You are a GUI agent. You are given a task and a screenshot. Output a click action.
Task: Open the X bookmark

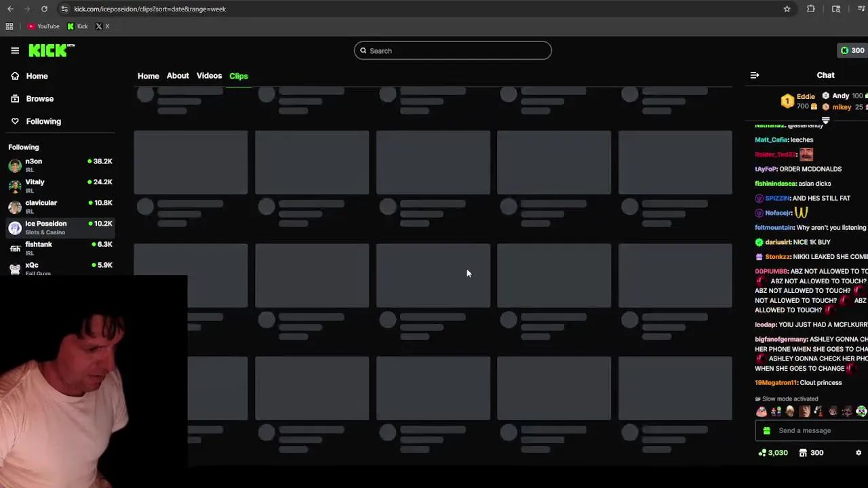[102, 26]
